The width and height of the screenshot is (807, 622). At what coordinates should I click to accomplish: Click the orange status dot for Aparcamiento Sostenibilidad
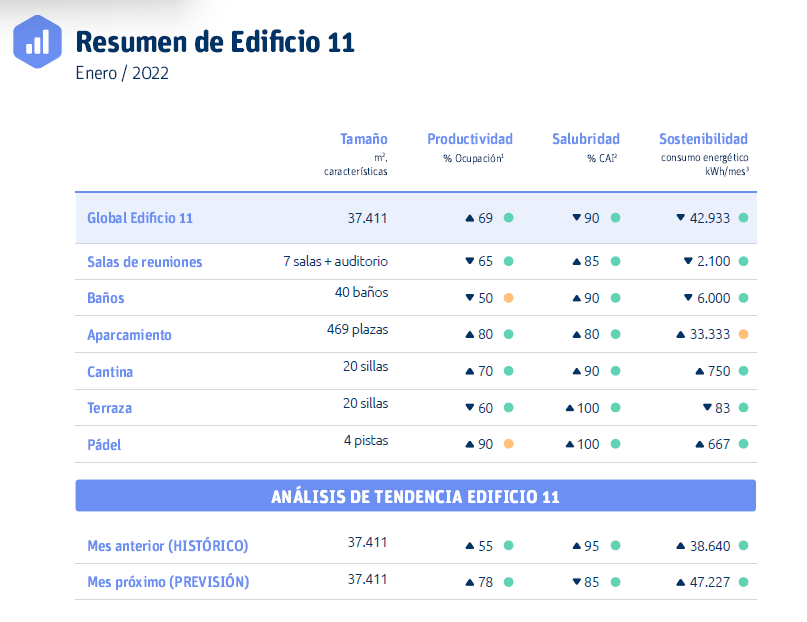point(743,335)
